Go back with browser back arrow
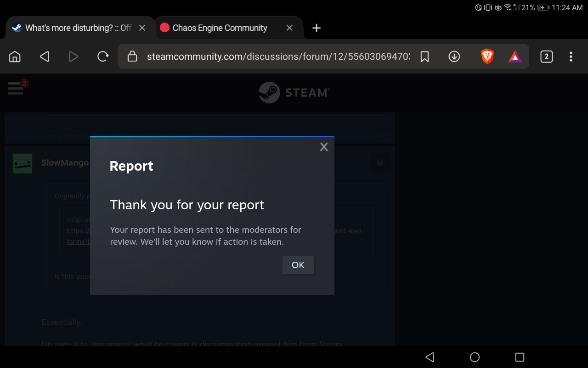 click(x=45, y=57)
